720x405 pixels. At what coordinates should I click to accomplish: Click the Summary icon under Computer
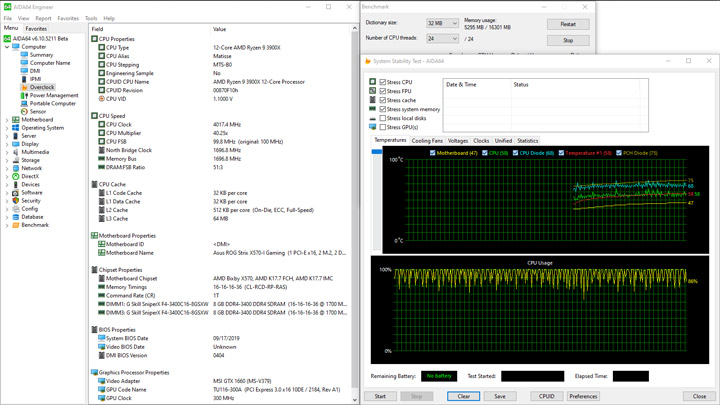tap(25, 55)
